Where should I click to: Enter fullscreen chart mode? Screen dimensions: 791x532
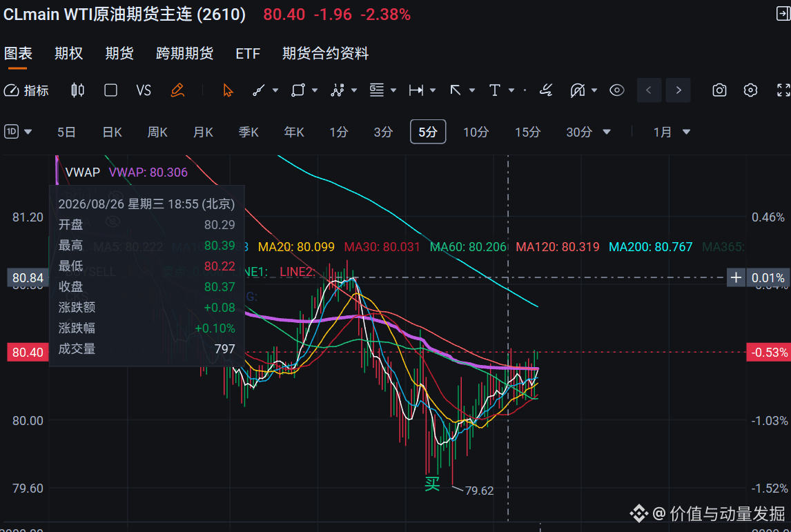(x=783, y=90)
